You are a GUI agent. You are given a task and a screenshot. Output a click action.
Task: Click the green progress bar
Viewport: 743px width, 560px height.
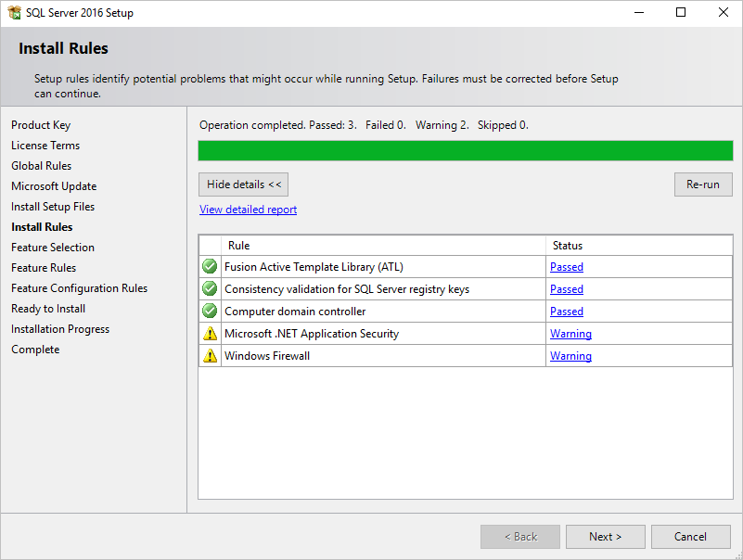pyautogui.click(x=465, y=149)
